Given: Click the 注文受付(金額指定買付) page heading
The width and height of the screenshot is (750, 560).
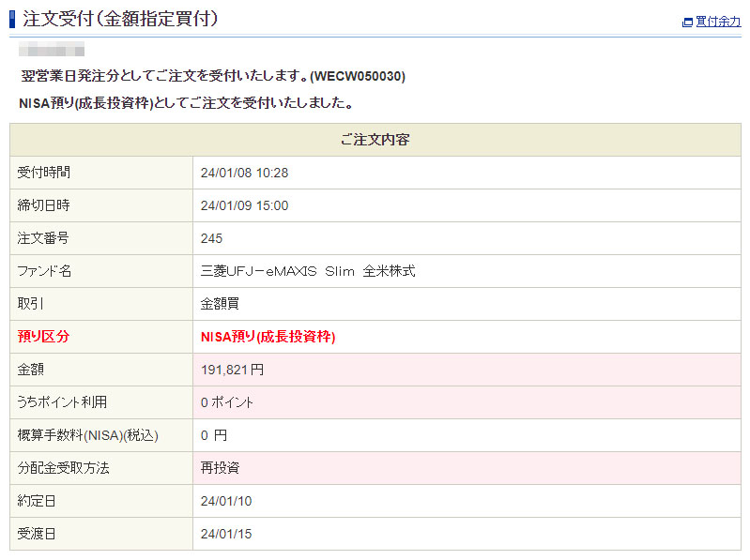Looking at the screenshot, I should (120, 18).
